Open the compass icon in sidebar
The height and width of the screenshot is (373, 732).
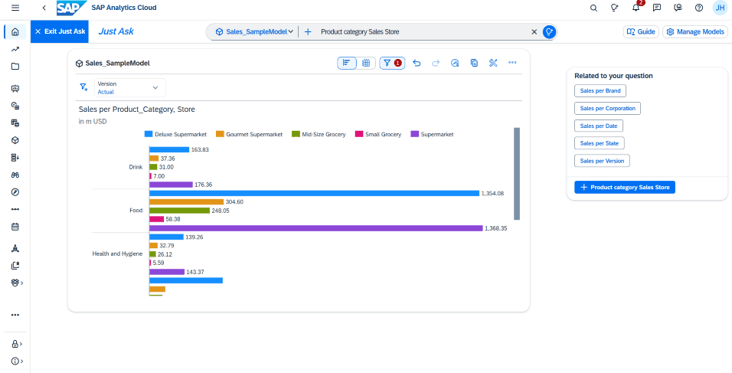tap(15, 192)
